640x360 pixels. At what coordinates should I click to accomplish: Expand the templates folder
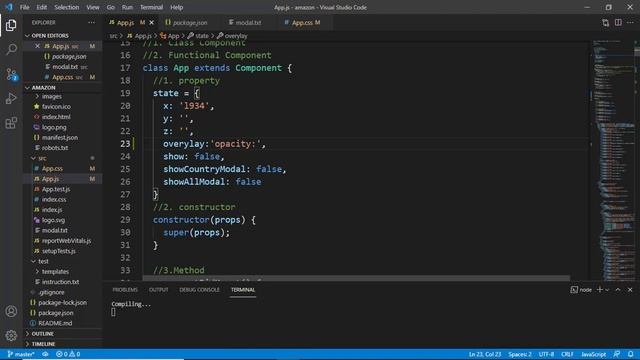55,271
